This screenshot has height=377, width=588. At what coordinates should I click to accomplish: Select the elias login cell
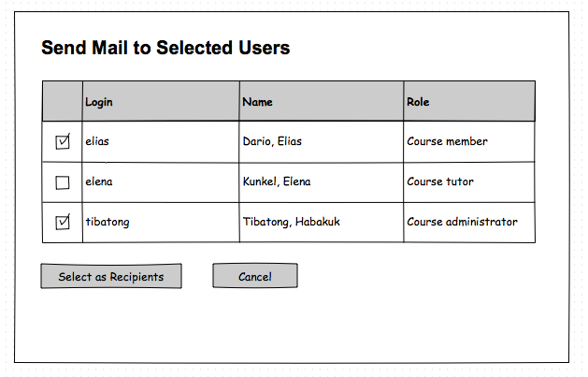[x=98, y=142]
